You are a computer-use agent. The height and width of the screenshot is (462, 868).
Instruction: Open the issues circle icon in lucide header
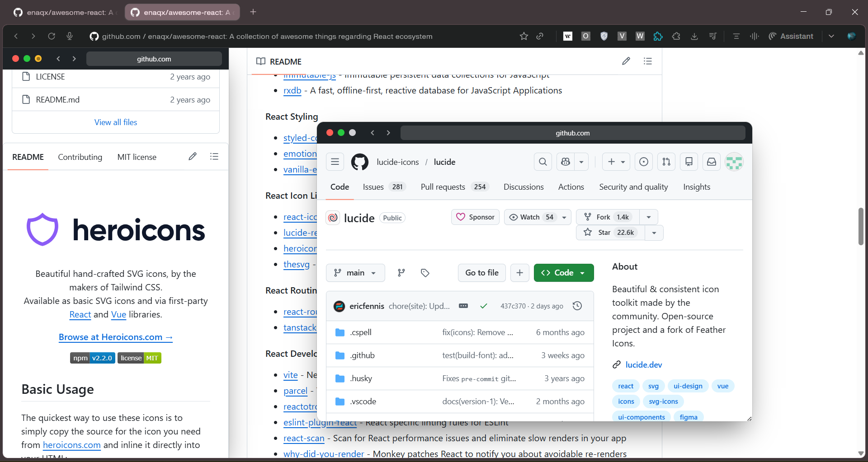[x=644, y=162]
